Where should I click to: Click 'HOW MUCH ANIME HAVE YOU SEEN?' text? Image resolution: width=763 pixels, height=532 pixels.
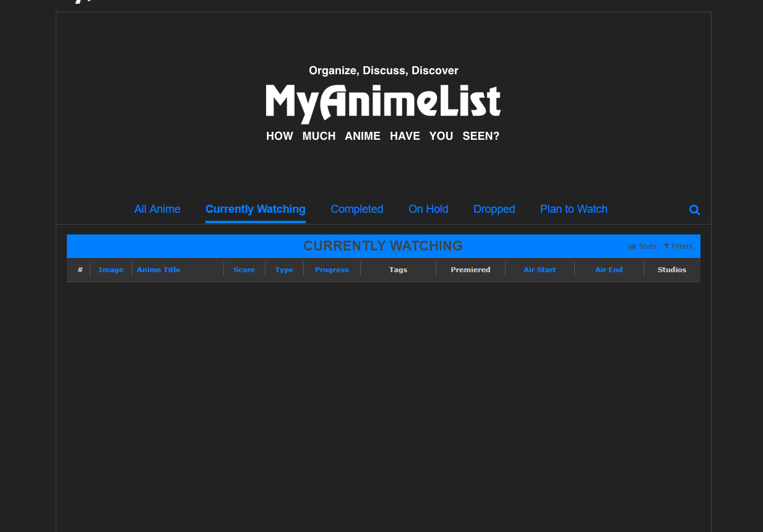383,136
